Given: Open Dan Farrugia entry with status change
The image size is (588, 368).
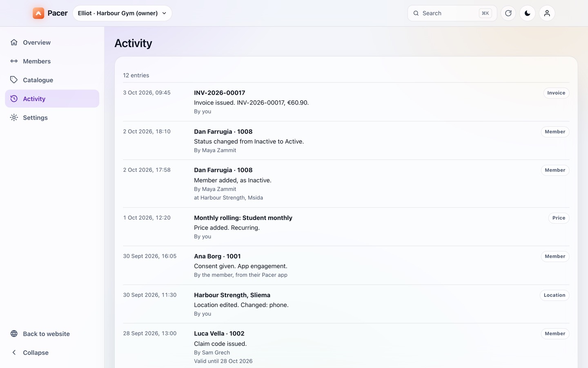Looking at the screenshot, I should click(x=223, y=132).
